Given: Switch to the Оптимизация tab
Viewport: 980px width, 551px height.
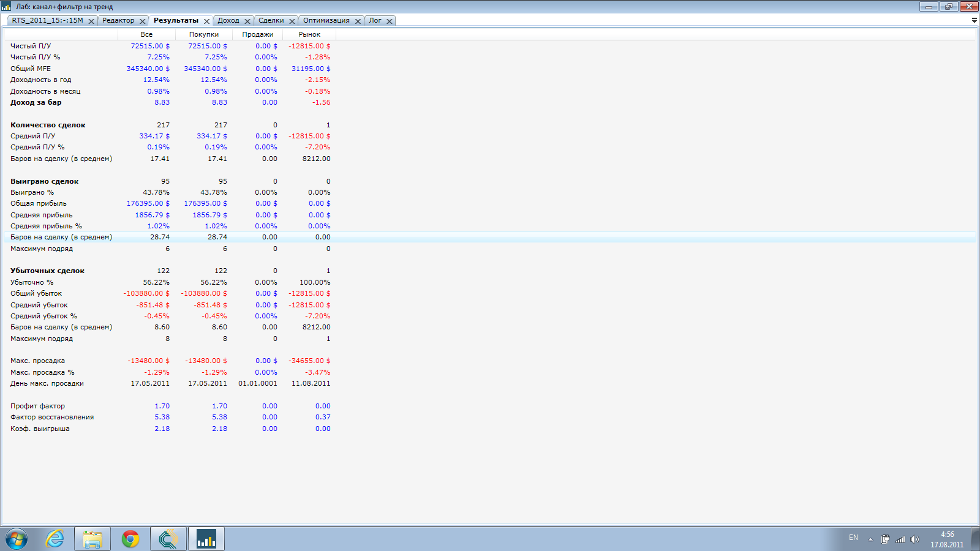Looking at the screenshot, I should coord(326,20).
